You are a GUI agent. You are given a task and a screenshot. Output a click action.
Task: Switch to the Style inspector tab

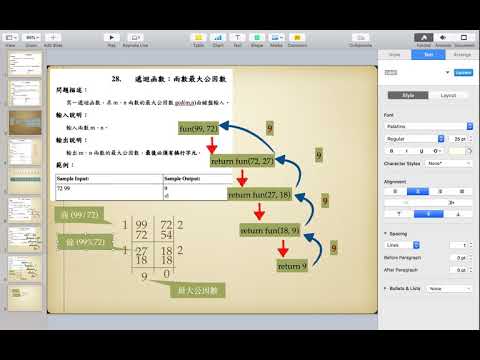point(395,55)
